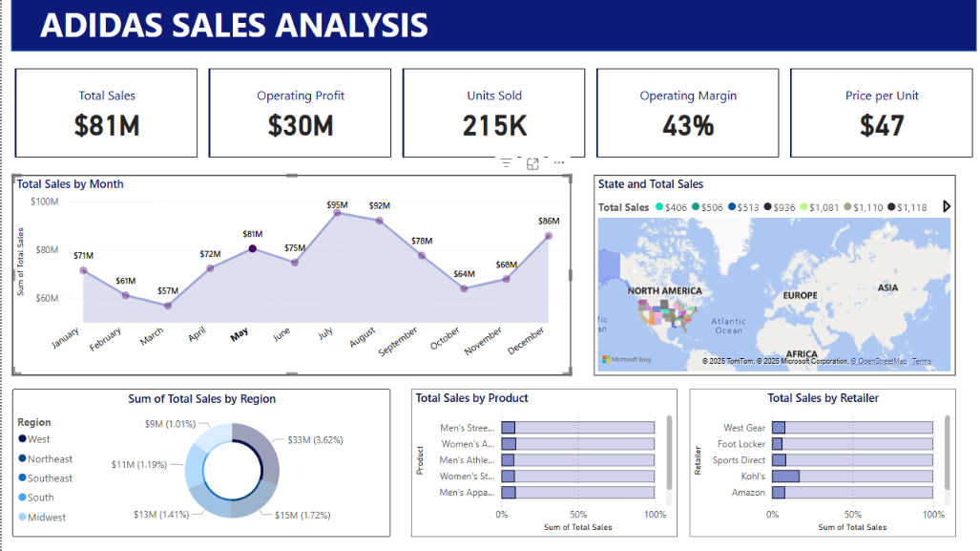Advance the map legend with the right arrow

click(x=947, y=206)
